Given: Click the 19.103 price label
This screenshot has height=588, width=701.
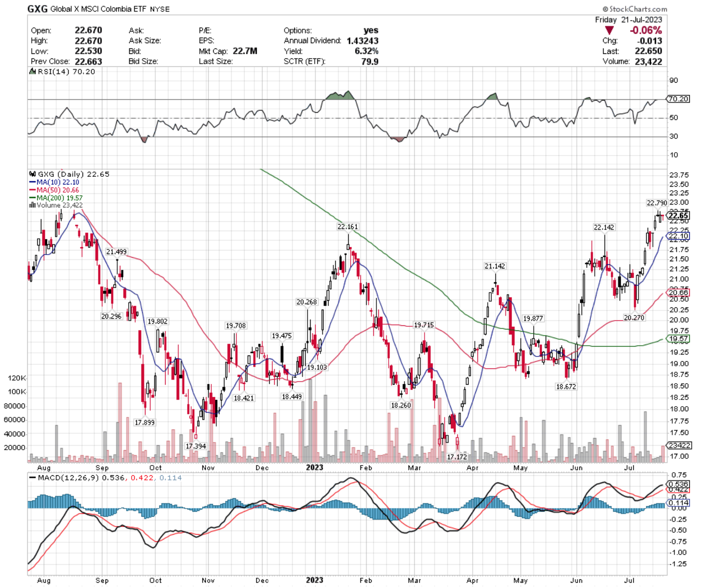Looking at the screenshot, I should pyautogui.click(x=317, y=367).
